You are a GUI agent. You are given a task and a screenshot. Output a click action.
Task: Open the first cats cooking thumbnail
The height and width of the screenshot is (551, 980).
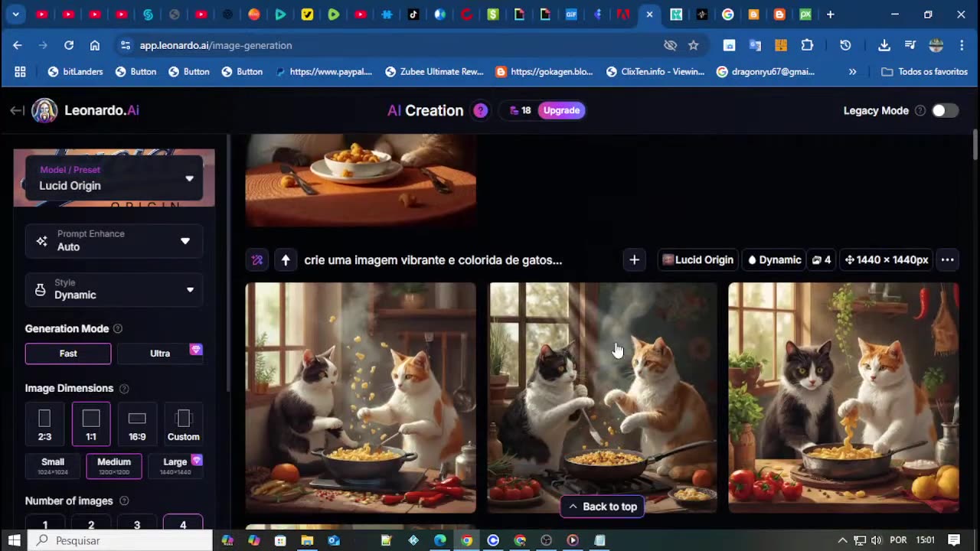(x=361, y=398)
